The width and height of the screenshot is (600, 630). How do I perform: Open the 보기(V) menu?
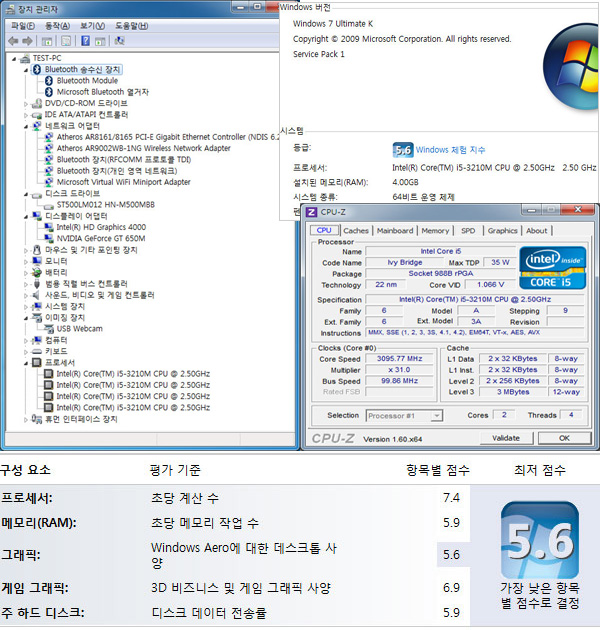(92, 26)
